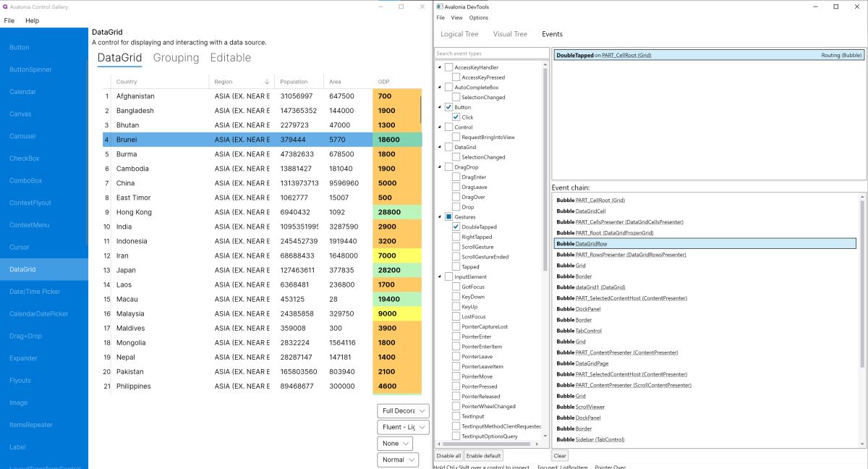The height and width of the screenshot is (469, 868).
Task: Open the DataGridCell link in event chain
Action: [590, 211]
